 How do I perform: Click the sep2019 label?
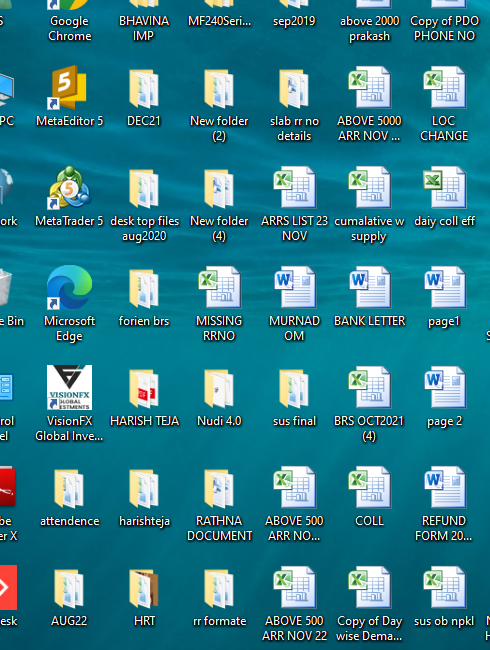[x=294, y=21]
